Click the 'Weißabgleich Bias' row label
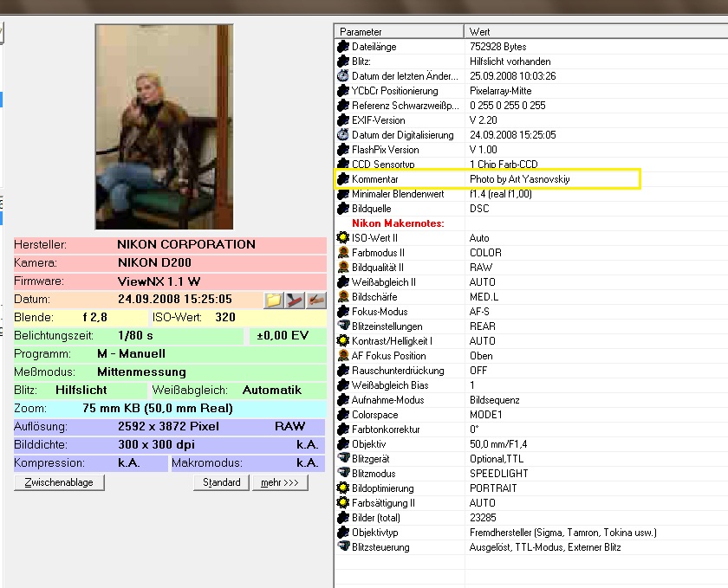The image size is (728, 588). [390, 385]
